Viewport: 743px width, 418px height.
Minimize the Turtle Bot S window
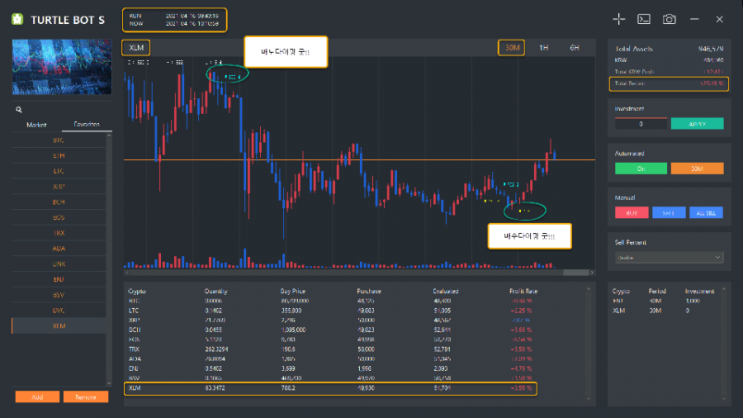694,19
